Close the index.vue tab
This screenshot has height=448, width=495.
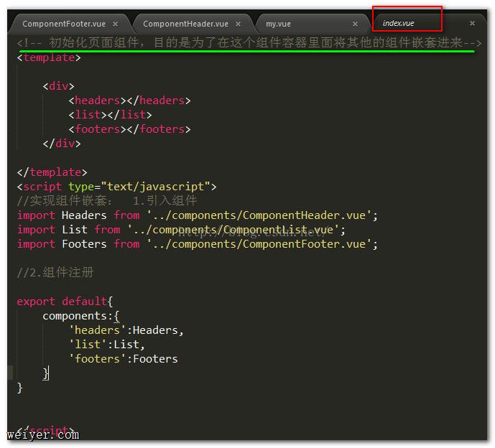pyautogui.click(x=472, y=23)
